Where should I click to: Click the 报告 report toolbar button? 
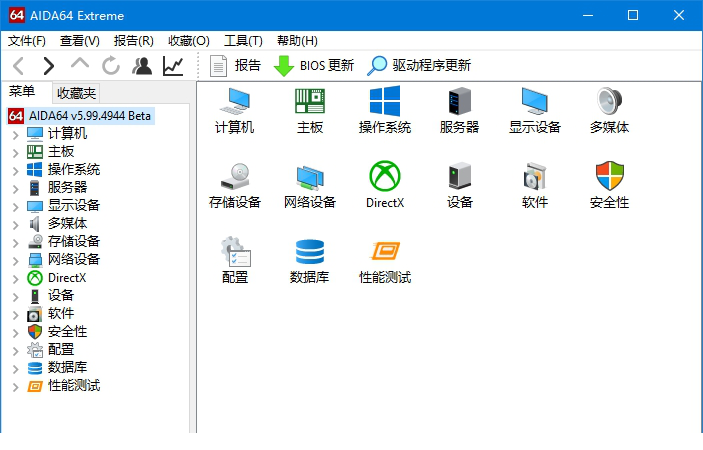tap(235, 66)
